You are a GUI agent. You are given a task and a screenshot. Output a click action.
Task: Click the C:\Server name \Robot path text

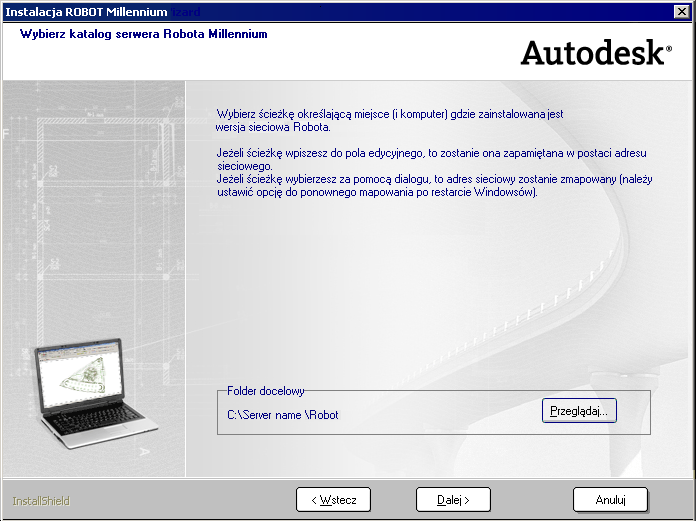pos(283,415)
